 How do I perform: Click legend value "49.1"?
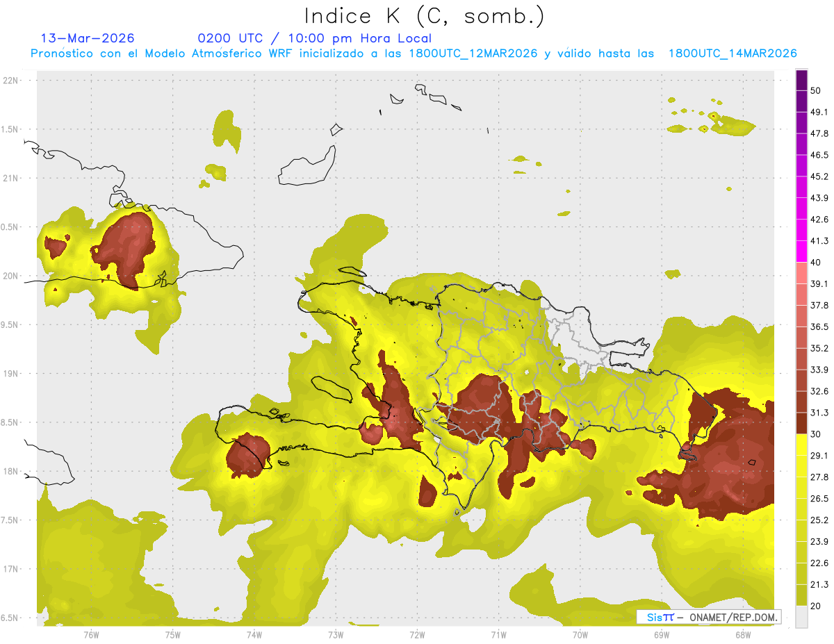[x=819, y=113]
